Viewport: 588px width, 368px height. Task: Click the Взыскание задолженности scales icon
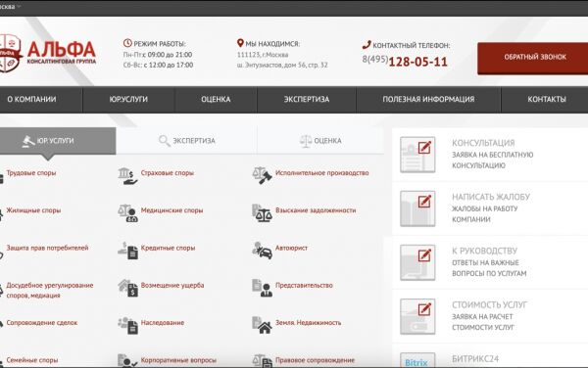pyautogui.click(x=262, y=213)
